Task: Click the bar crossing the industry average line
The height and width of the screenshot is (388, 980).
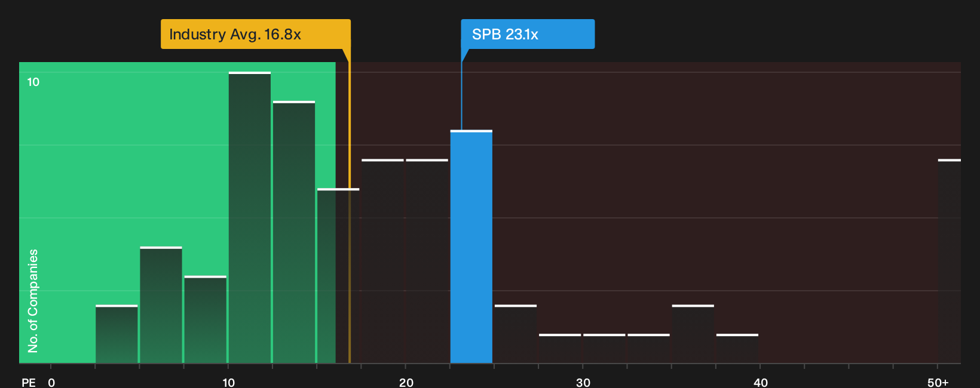Action: [338, 276]
